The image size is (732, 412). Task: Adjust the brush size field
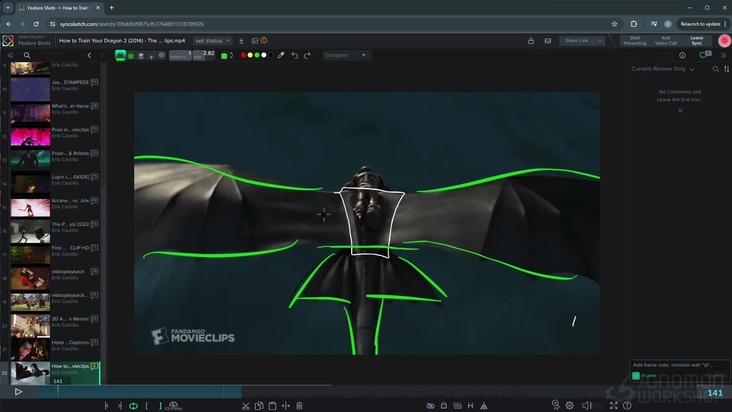coord(204,55)
